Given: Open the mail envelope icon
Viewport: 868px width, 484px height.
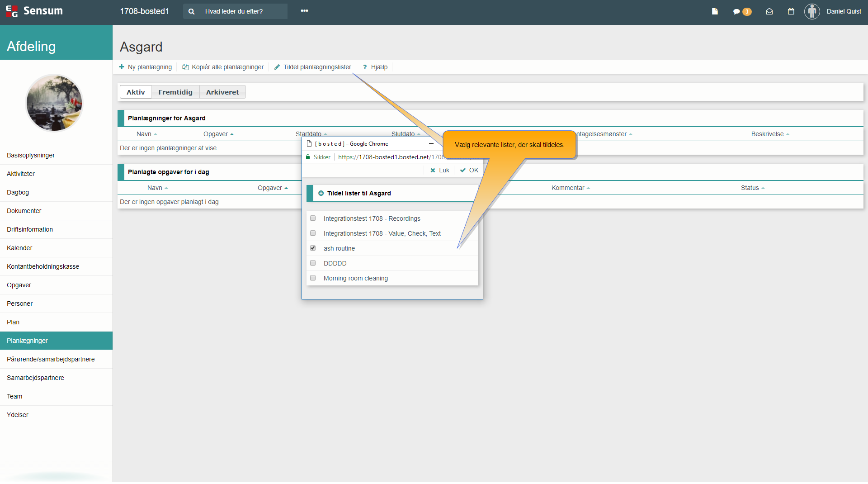Looking at the screenshot, I should (769, 11).
